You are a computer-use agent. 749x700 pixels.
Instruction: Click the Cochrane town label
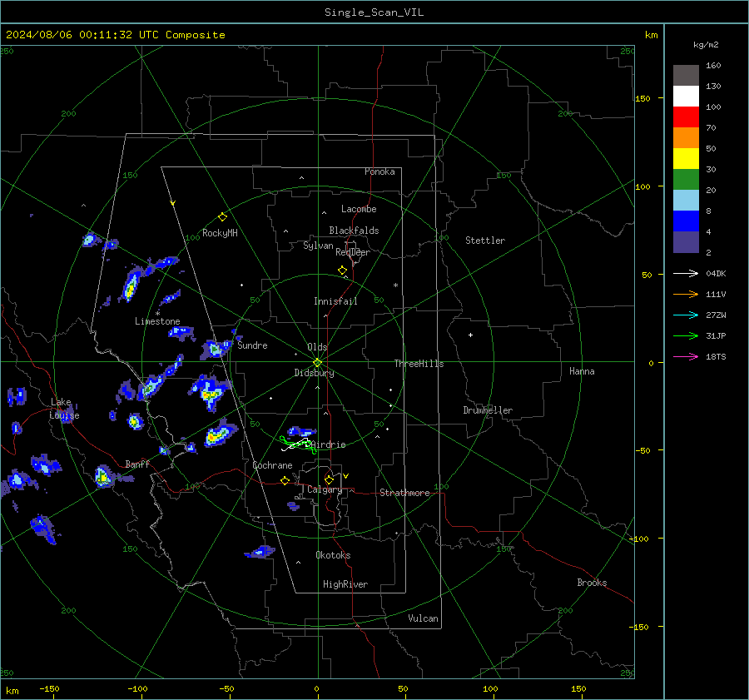click(272, 465)
